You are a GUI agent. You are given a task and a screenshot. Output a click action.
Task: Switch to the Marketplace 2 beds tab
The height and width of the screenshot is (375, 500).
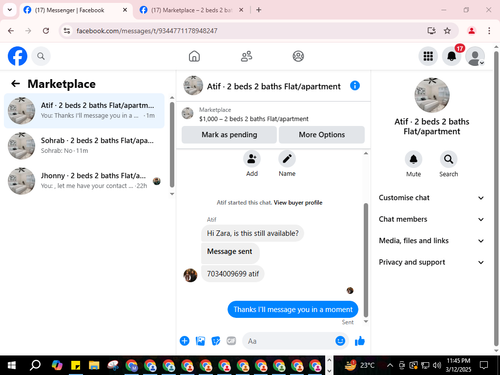(x=191, y=10)
